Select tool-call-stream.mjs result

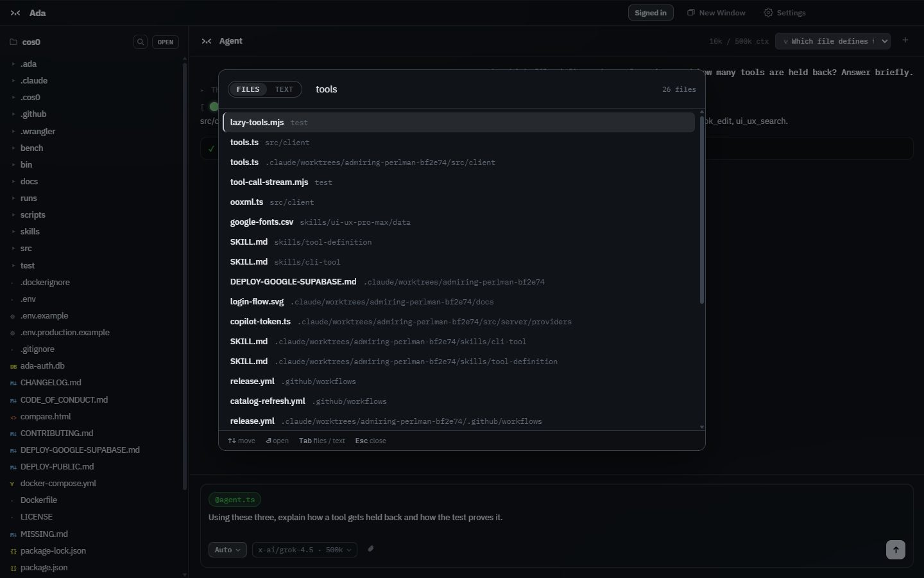459,182
